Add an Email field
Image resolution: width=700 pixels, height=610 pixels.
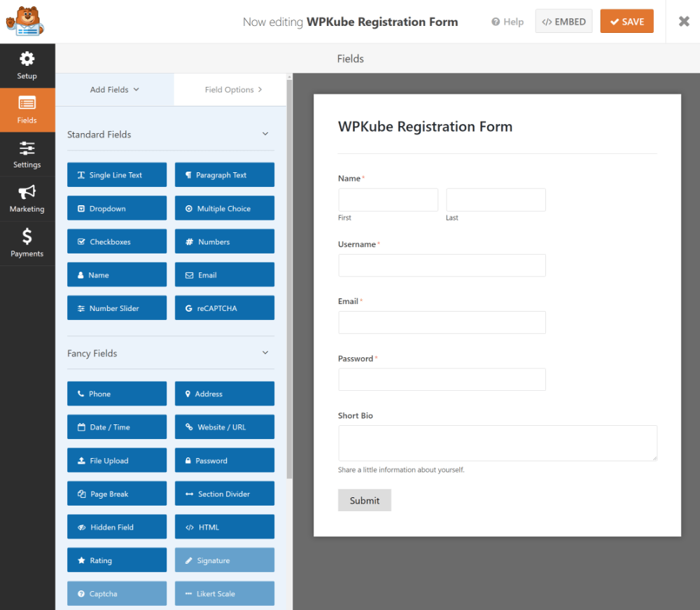coord(225,275)
